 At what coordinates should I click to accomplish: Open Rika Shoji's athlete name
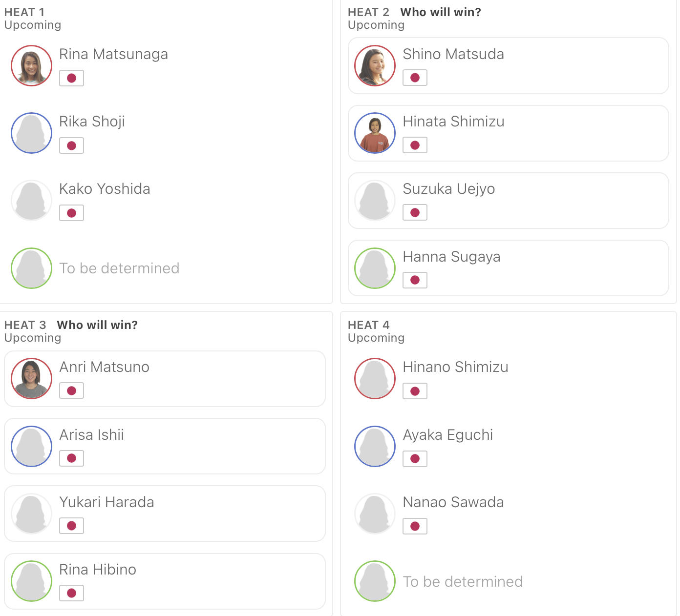pos(92,122)
